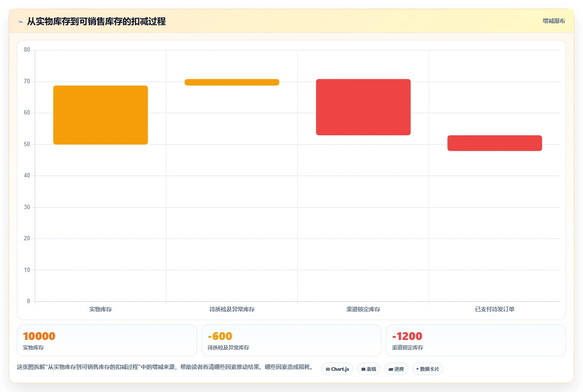Click the -1200 渠道锁定库存 data card

[476, 340]
